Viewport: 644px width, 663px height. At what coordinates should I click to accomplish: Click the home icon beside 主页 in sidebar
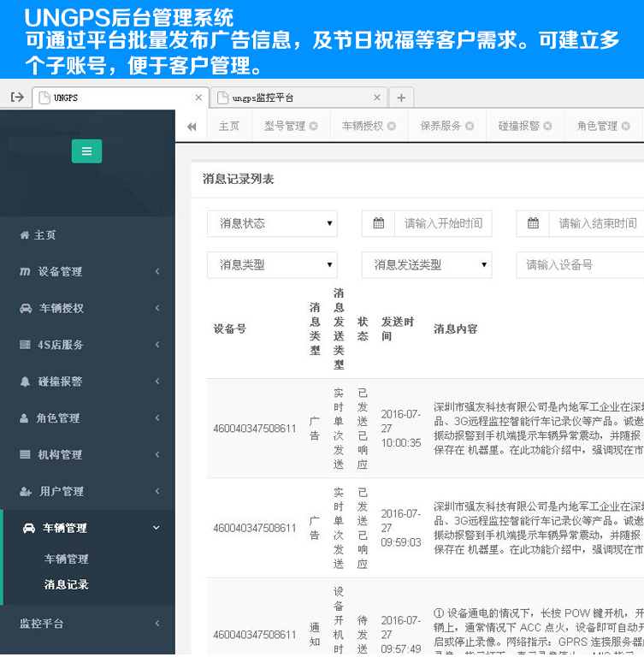click(25, 235)
